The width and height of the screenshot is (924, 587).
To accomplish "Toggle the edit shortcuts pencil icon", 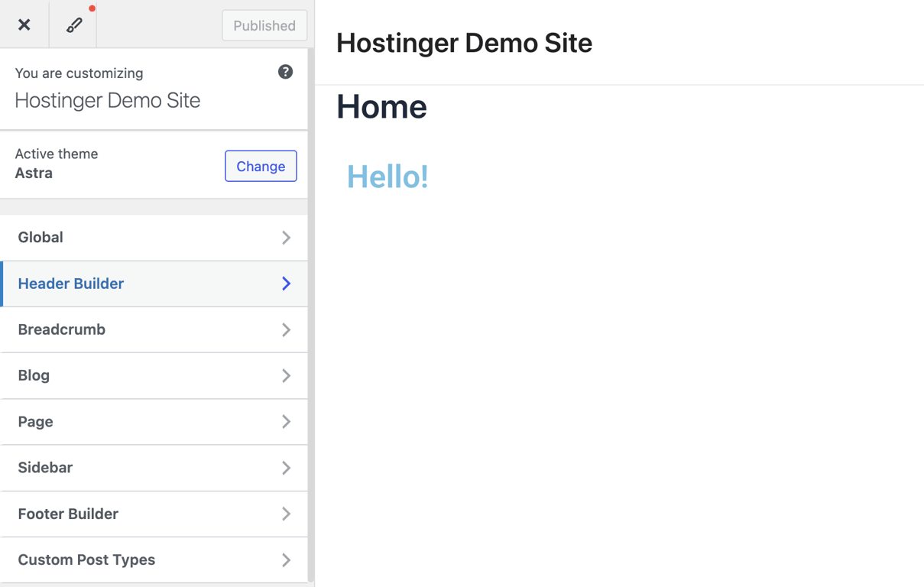I will (x=73, y=24).
